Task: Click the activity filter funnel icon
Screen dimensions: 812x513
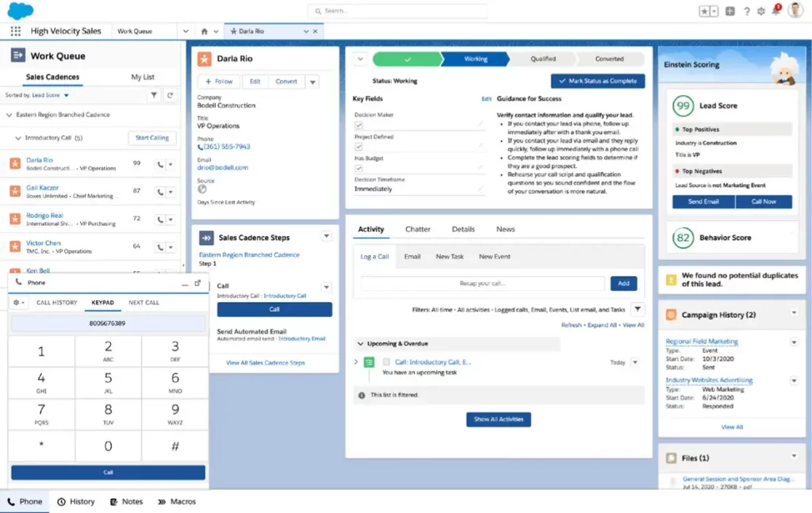Action: [638, 309]
